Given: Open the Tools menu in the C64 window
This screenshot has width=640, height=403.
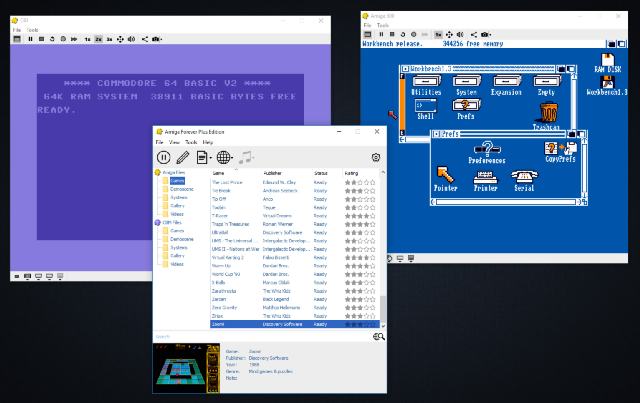Looking at the screenshot, I should [32, 30].
